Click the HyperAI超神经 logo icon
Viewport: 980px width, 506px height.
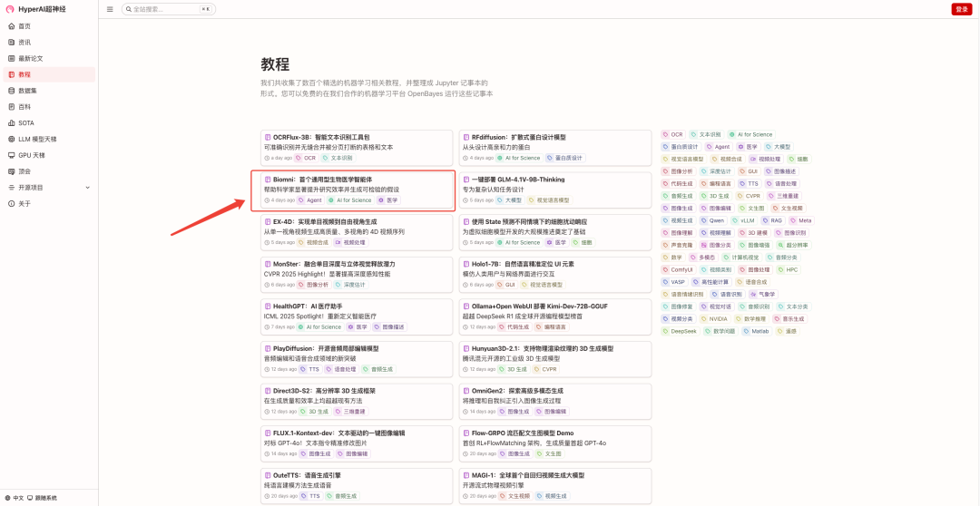tap(10, 9)
